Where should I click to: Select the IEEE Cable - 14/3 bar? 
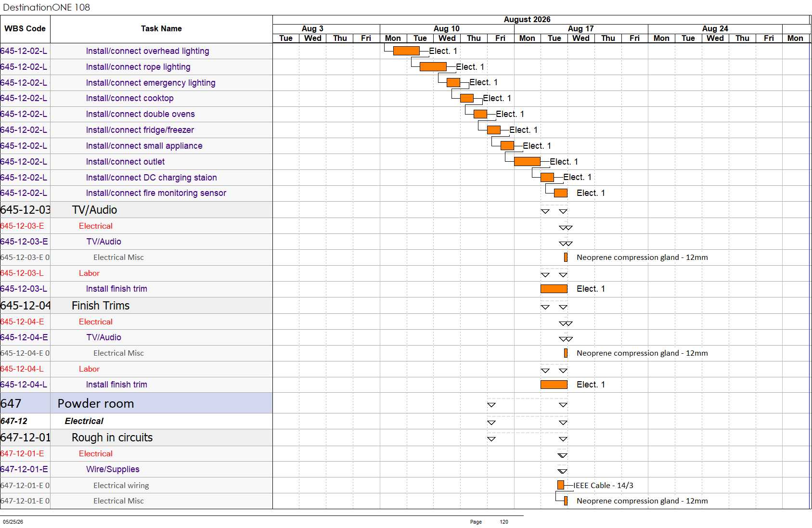(x=561, y=485)
